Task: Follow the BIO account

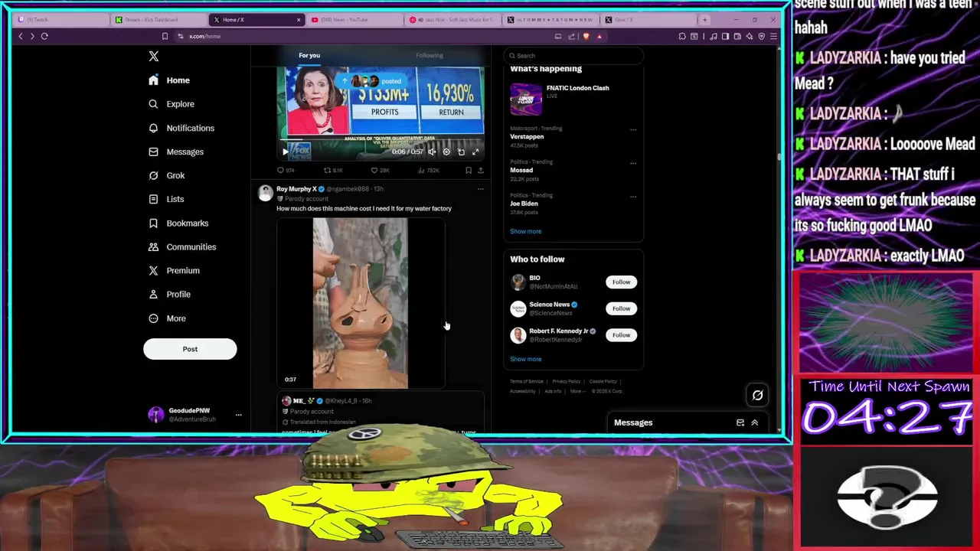Action: [621, 282]
